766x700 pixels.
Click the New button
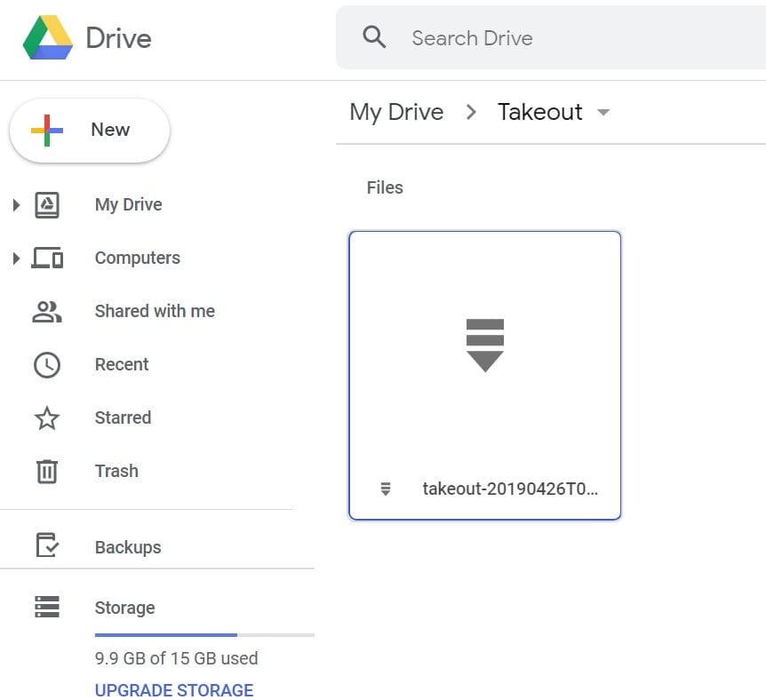point(90,131)
